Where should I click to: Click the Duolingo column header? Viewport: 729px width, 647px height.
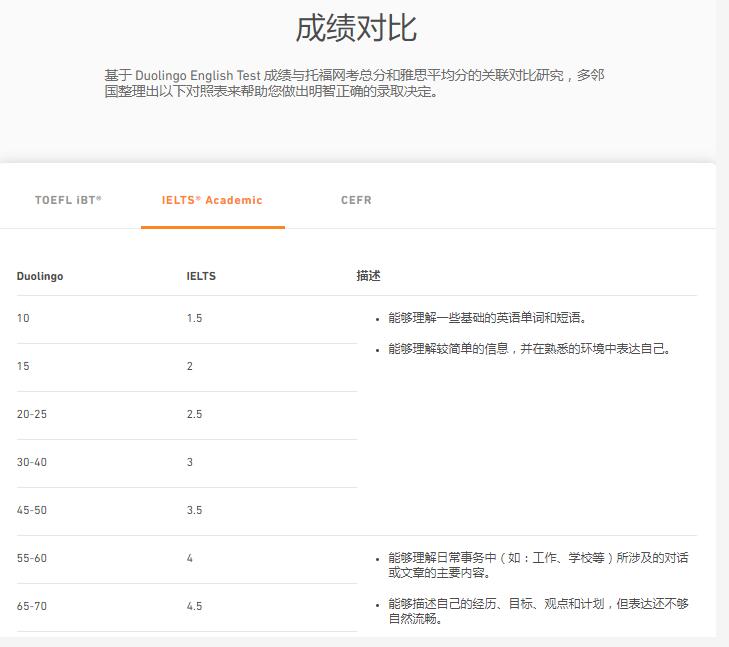coord(40,276)
